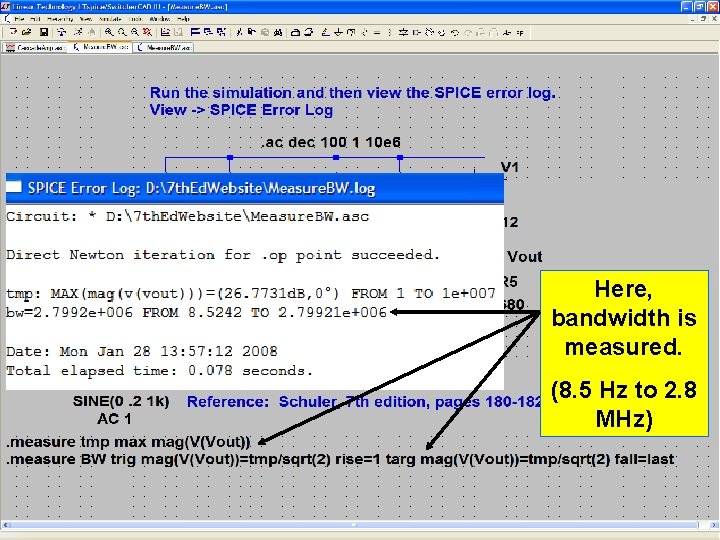Open the Window menu

[160, 19]
